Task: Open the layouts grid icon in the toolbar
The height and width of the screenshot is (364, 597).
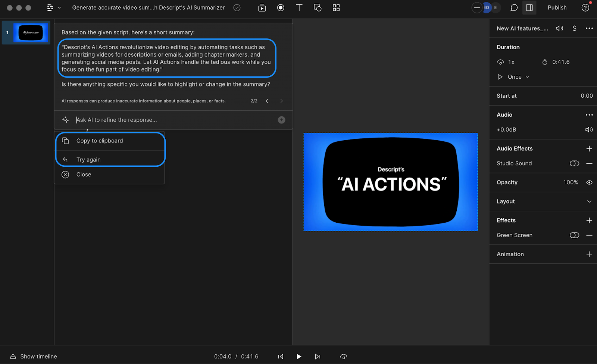Action: 336,7
